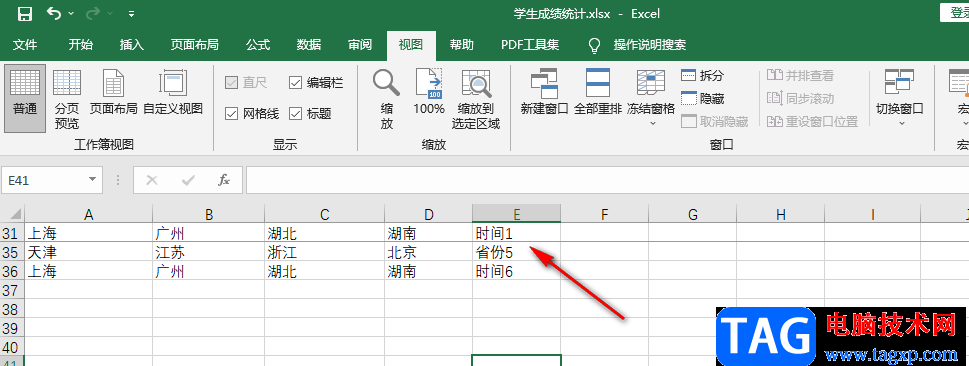
Task: Click cell containing 浙江
Action: pyautogui.click(x=324, y=252)
